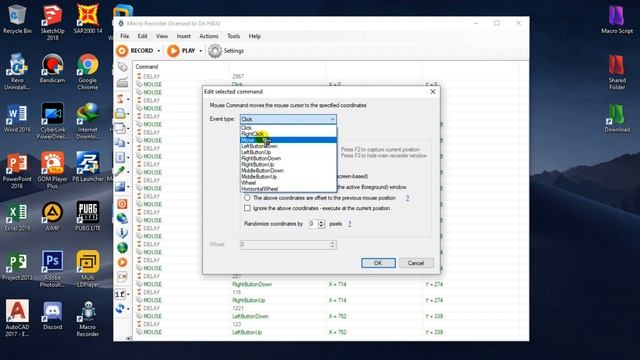Viewport: 640px width, 360px height.
Task: Open the Edit menu
Action: point(142,36)
